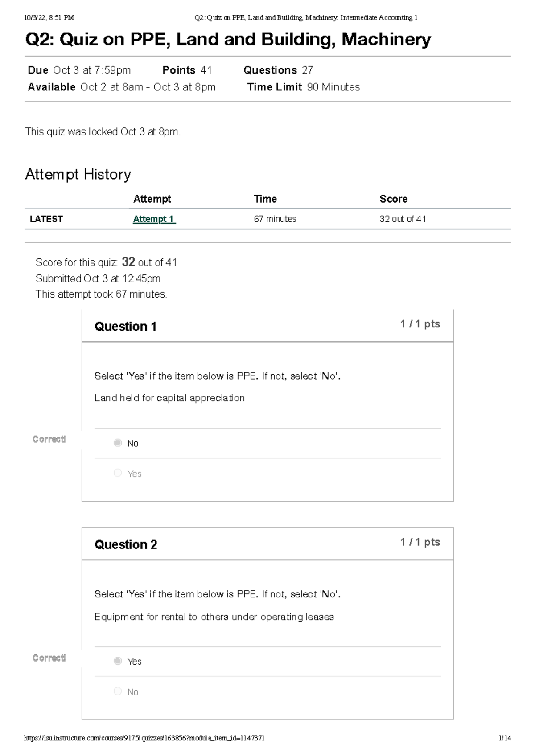Click the 'Equipment for rental' question text
The width and height of the screenshot is (535, 756).
[x=214, y=617]
